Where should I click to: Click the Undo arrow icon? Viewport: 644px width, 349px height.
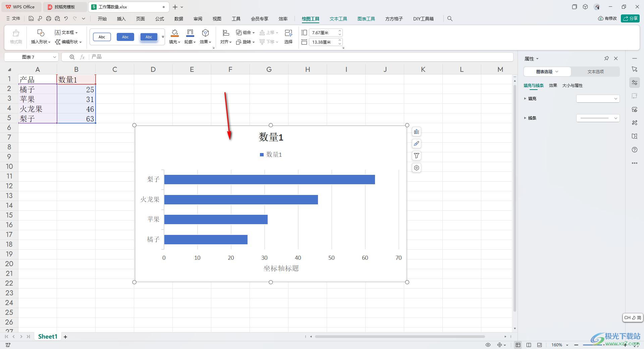pyautogui.click(x=66, y=19)
